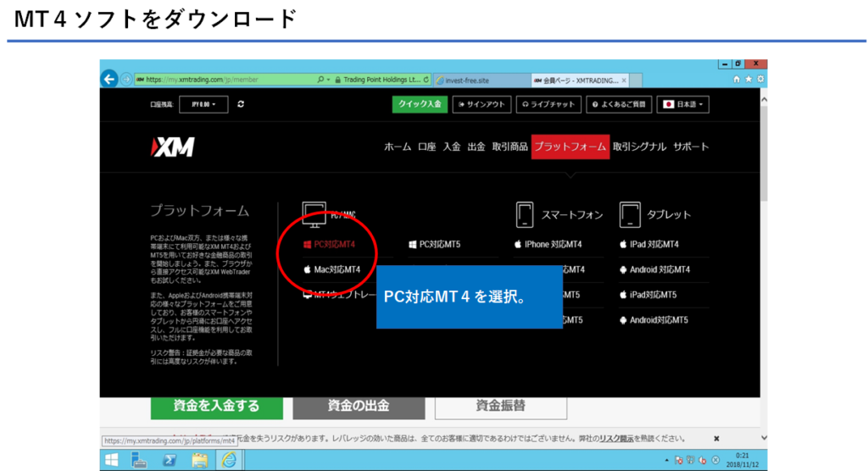
Task: Open the 口座 menu item
Action: pyautogui.click(x=427, y=147)
